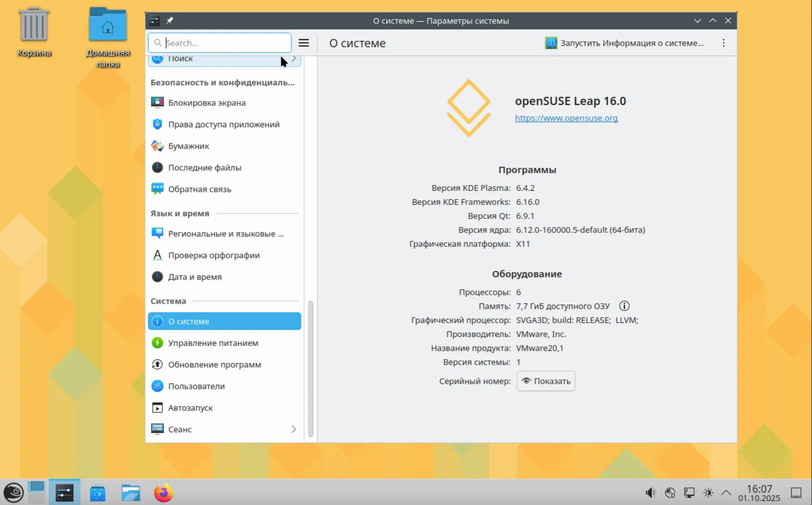812x505 pixels.
Task: Click the KDE Frameworks version 6.16.0
Action: [528, 202]
